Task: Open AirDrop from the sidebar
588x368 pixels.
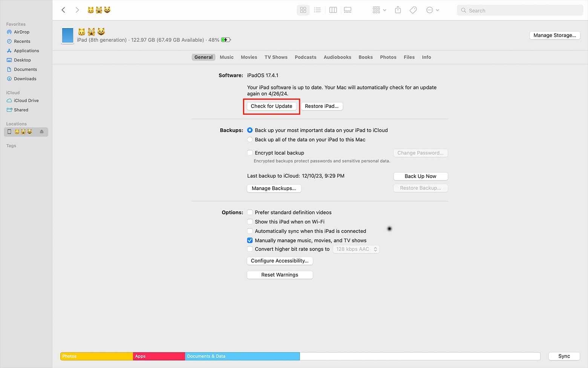Action: click(x=21, y=32)
